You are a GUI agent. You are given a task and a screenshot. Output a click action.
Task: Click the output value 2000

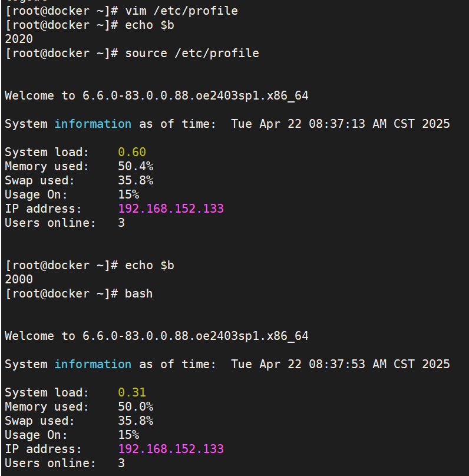click(x=19, y=279)
